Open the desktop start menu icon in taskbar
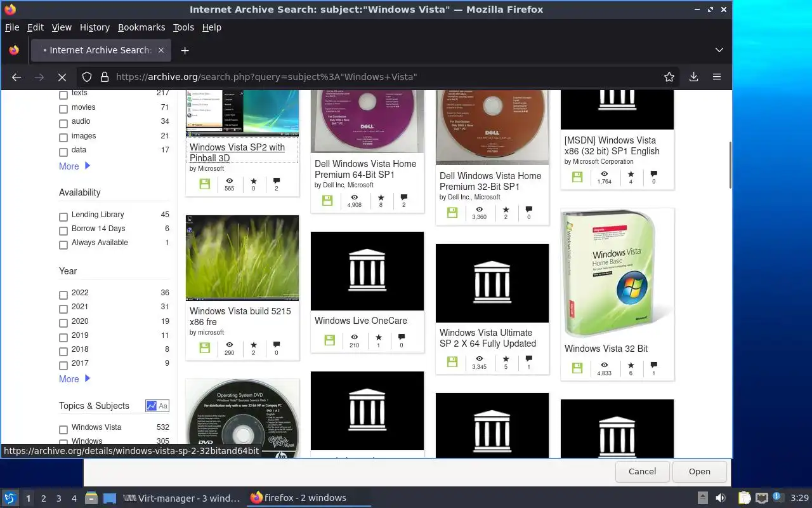This screenshot has height=508, width=812. [x=10, y=498]
